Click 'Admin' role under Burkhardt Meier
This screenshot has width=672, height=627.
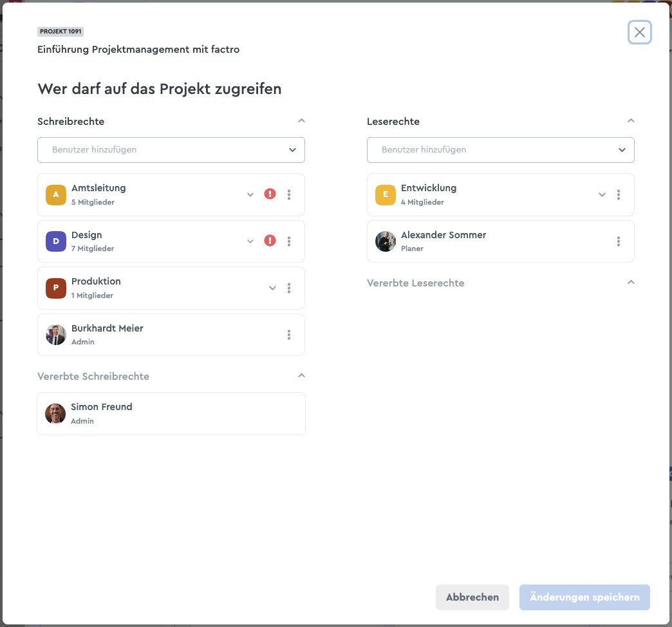coord(83,342)
